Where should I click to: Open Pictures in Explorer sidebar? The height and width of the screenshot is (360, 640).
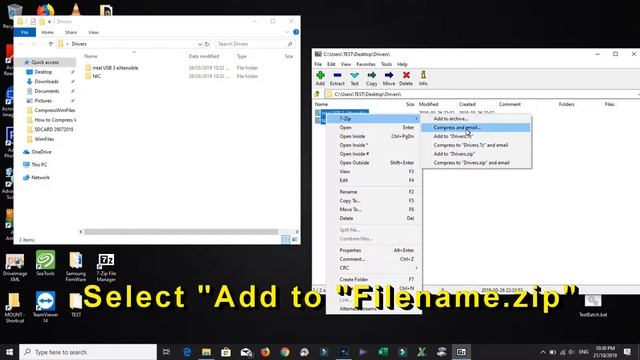[43, 101]
